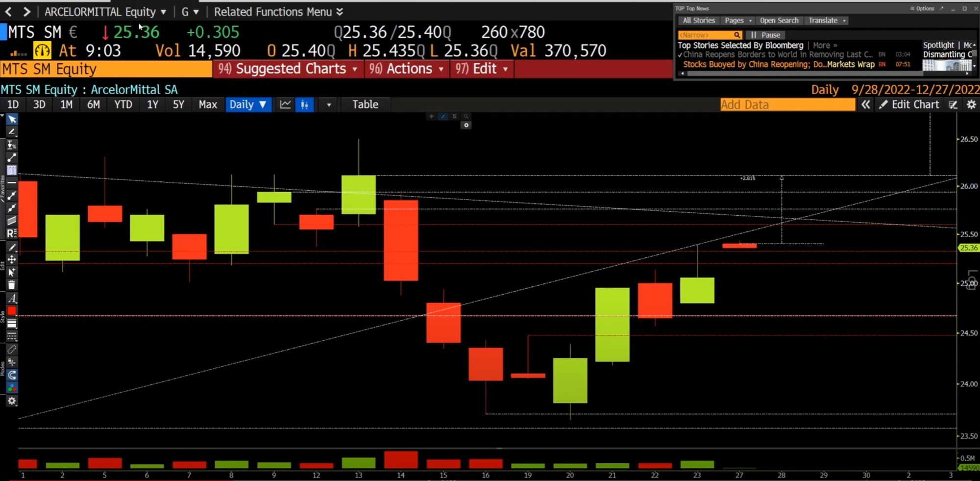980x481 pixels.
Task: Open the Translate dropdown in Top News
Action: (x=827, y=21)
